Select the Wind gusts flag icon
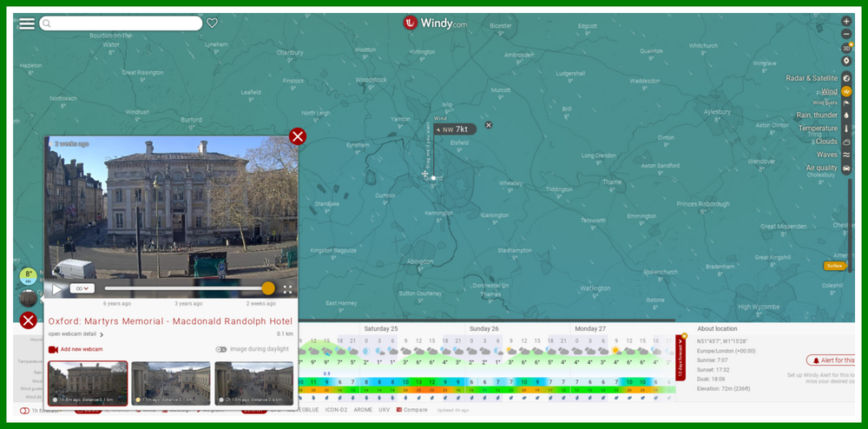This screenshot has height=429, width=868. tap(846, 103)
